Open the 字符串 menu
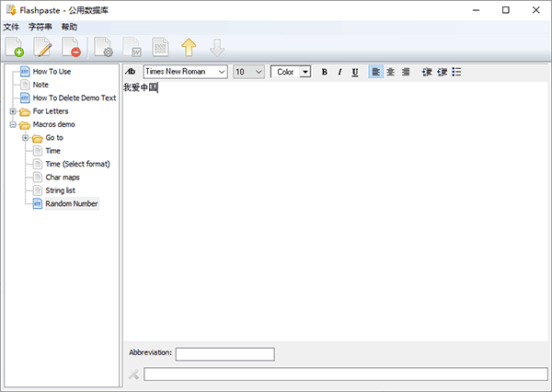Screen dimensions: 552x392 pos(40,27)
